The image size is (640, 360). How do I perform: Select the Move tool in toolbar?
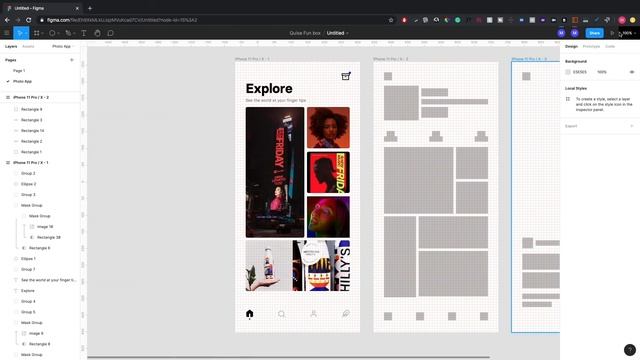click(x=19, y=33)
